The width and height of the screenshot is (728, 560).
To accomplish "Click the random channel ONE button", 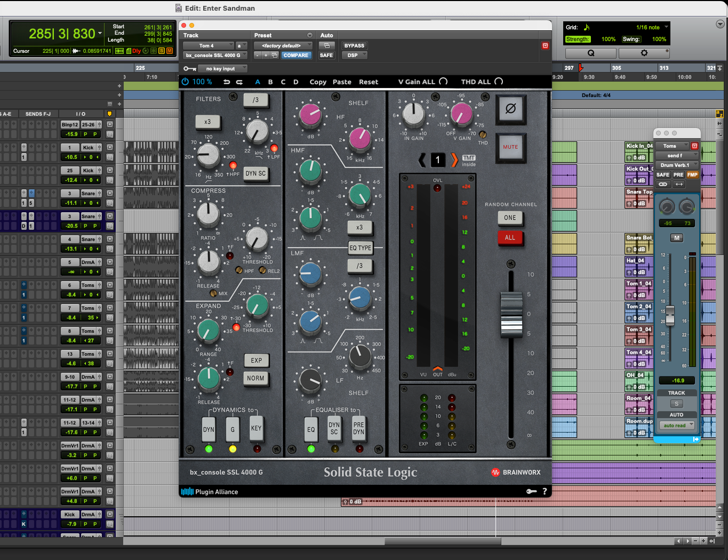I will click(x=510, y=218).
